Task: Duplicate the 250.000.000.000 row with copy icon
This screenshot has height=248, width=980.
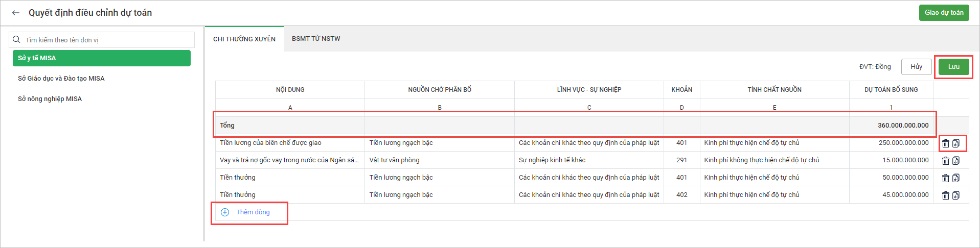Action: (x=956, y=143)
